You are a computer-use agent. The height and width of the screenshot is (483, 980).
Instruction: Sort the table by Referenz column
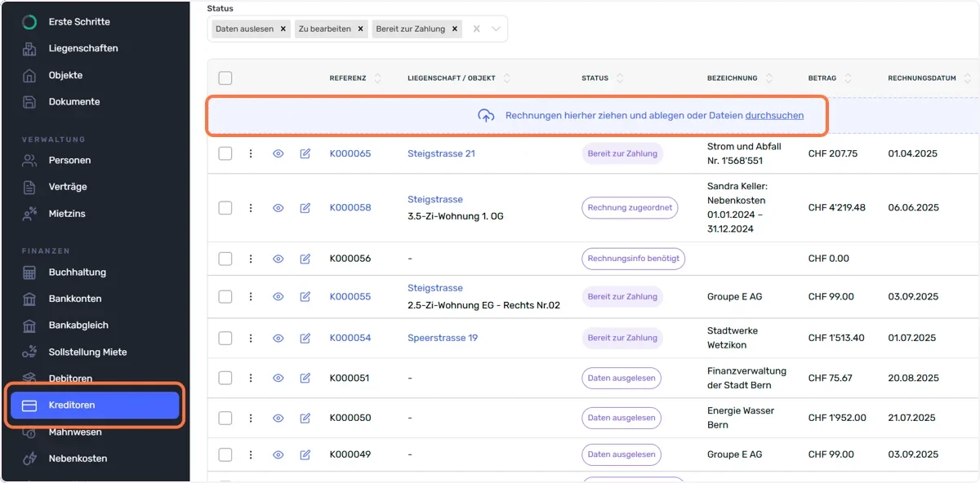pos(377,78)
